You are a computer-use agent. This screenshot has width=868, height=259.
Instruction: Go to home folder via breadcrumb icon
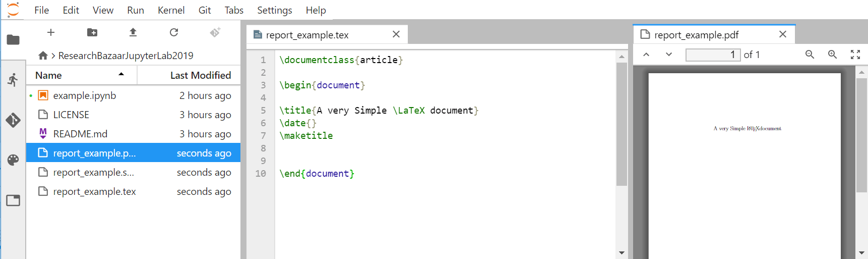point(43,56)
